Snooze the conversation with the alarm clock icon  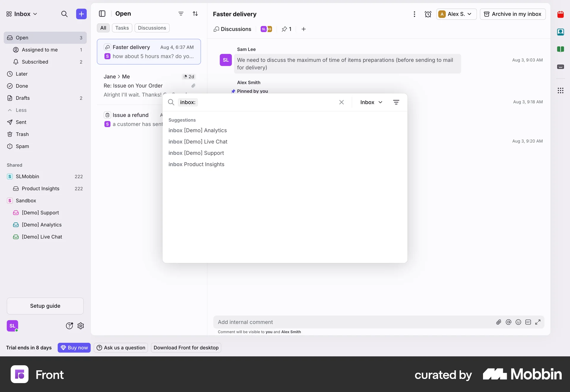click(x=428, y=14)
